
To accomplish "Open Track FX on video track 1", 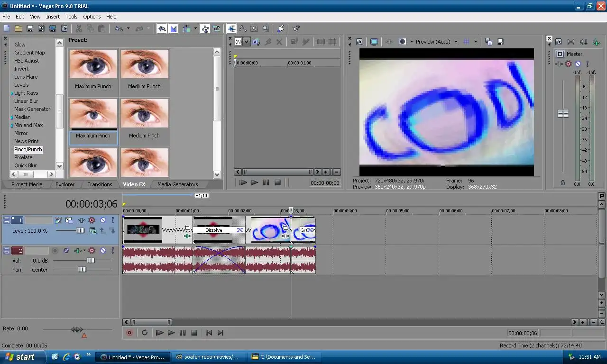I will pyautogui.click(x=82, y=220).
